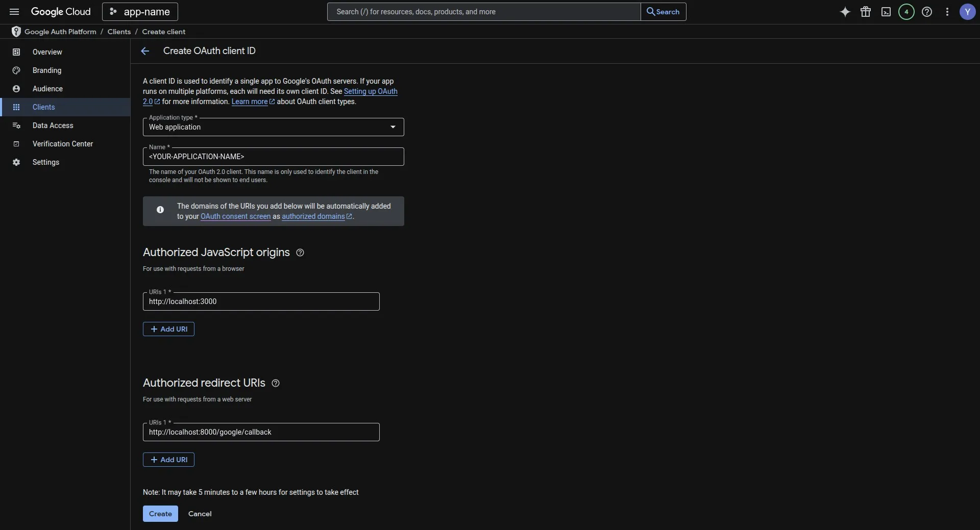The height and width of the screenshot is (530, 980).
Task: Click the info icon in the domains notice
Action: pyautogui.click(x=160, y=210)
